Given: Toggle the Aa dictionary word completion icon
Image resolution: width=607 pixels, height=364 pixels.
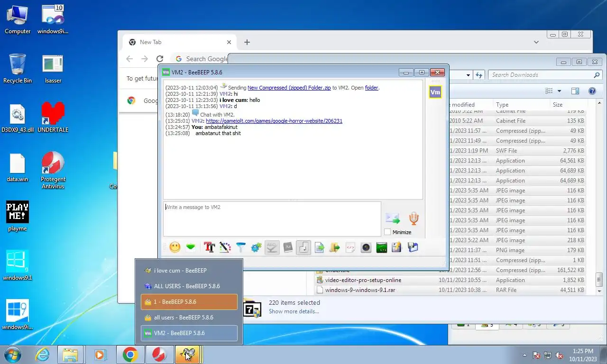Looking at the screenshot, I should coord(288,247).
